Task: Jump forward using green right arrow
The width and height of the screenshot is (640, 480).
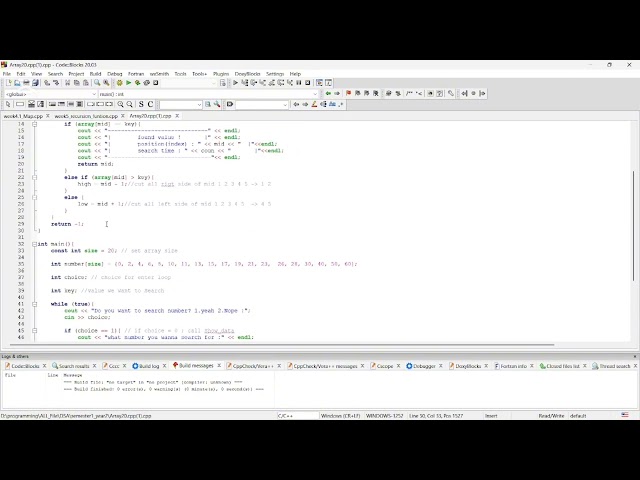Action: point(337,93)
